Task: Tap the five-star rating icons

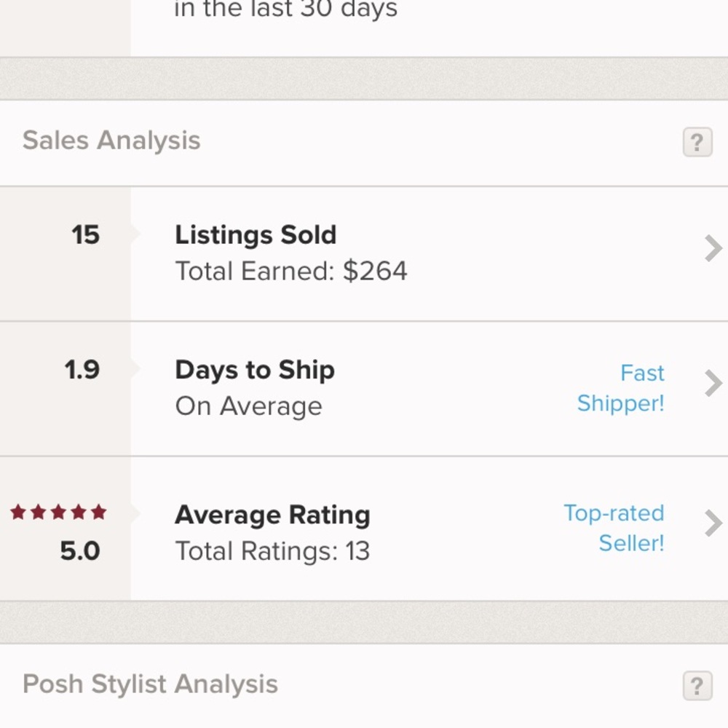Action: click(58, 513)
